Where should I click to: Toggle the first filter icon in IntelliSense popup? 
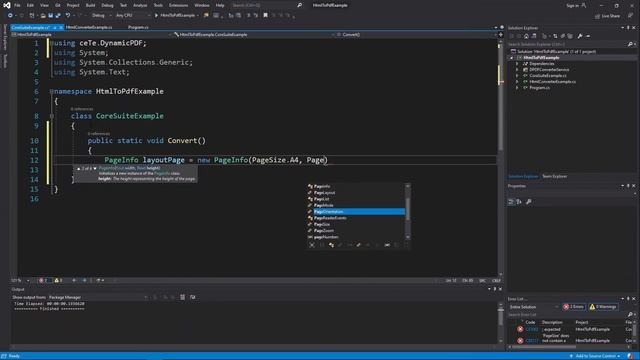pyautogui.click(x=312, y=245)
